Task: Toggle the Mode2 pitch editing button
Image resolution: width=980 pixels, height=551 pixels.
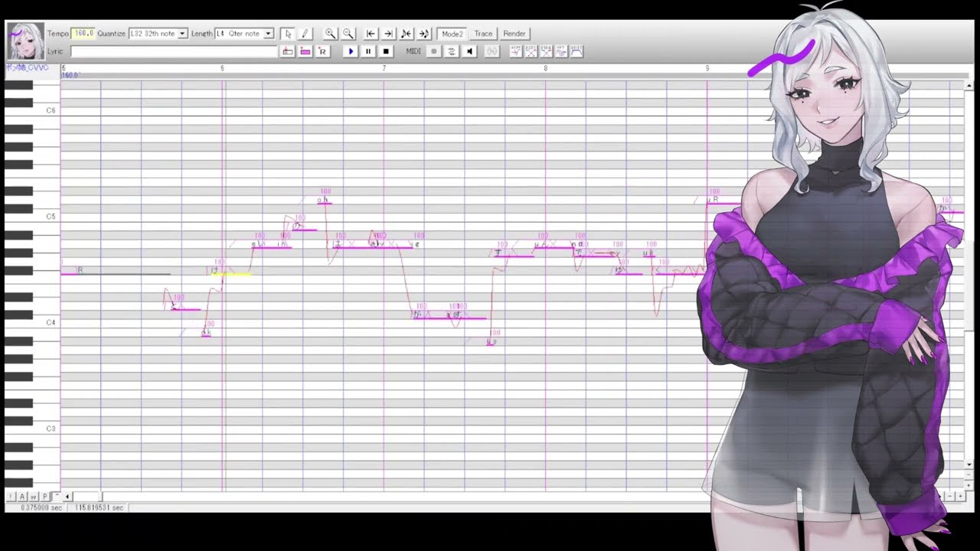Action: [452, 34]
